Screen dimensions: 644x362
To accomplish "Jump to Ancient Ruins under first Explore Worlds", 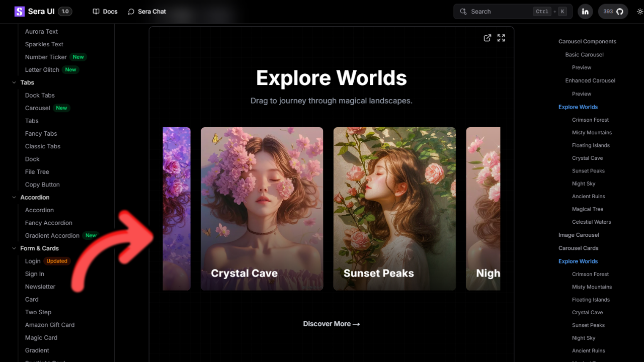I will (588, 197).
